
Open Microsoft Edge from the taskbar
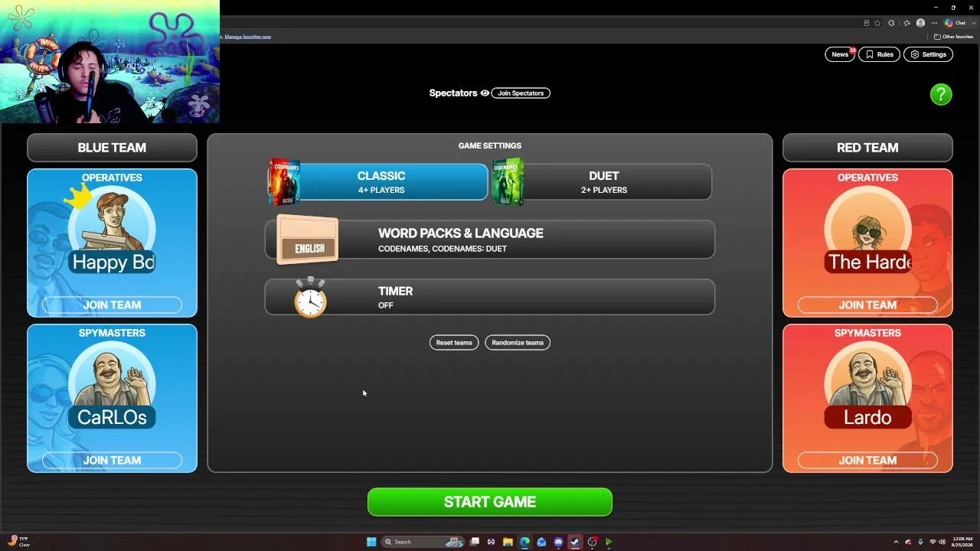pos(524,542)
